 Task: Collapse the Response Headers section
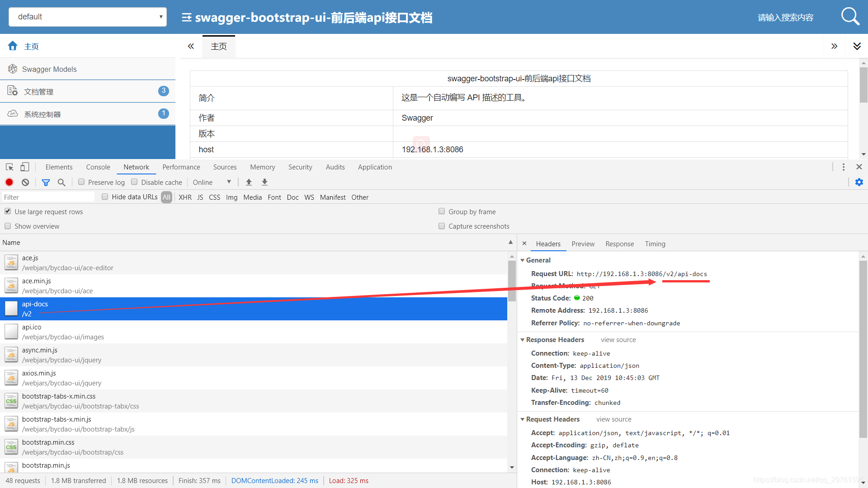[523, 340]
